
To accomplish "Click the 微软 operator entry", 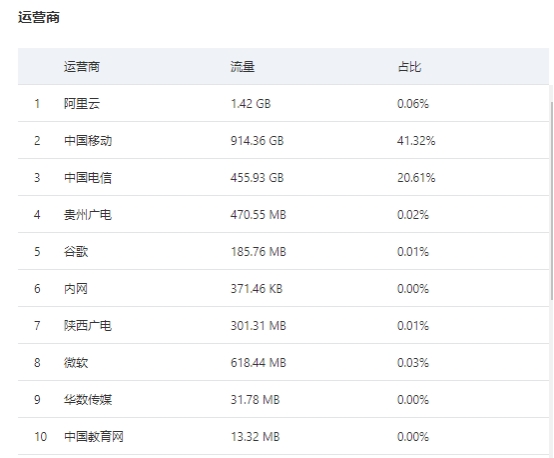I will pyautogui.click(x=76, y=363).
